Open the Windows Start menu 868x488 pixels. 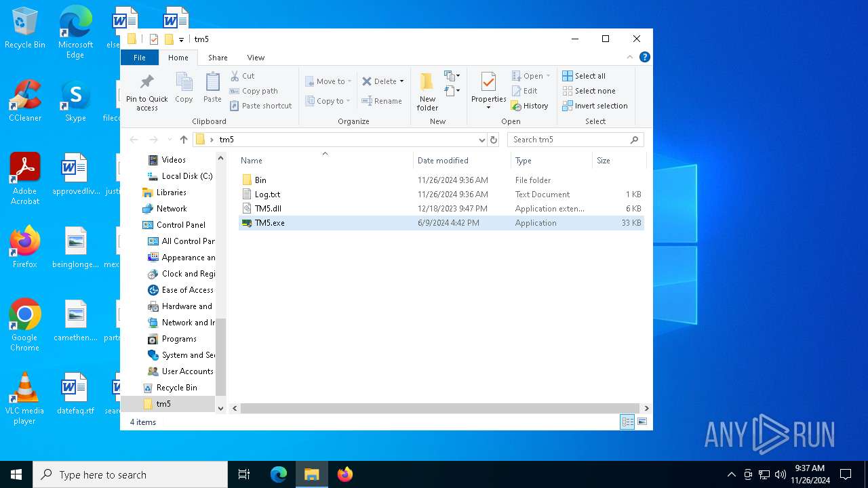coord(16,474)
